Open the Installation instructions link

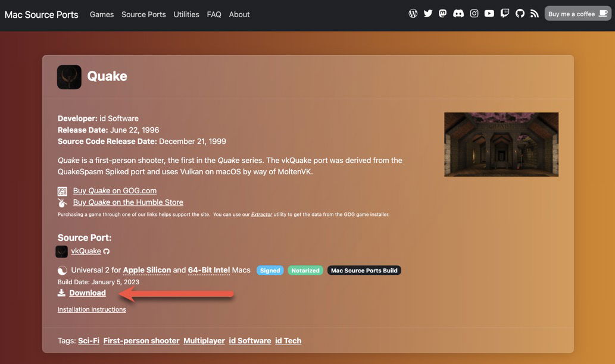point(91,309)
